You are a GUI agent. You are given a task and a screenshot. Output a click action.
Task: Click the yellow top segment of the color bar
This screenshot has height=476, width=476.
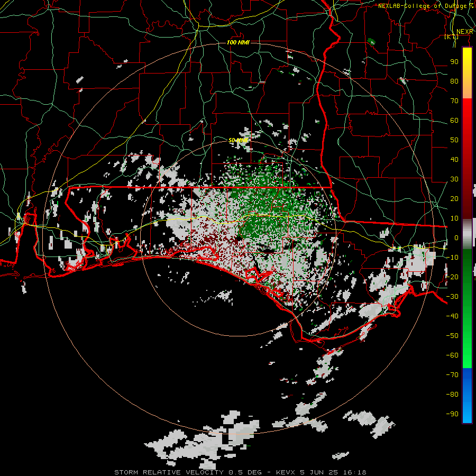point(467,73)
